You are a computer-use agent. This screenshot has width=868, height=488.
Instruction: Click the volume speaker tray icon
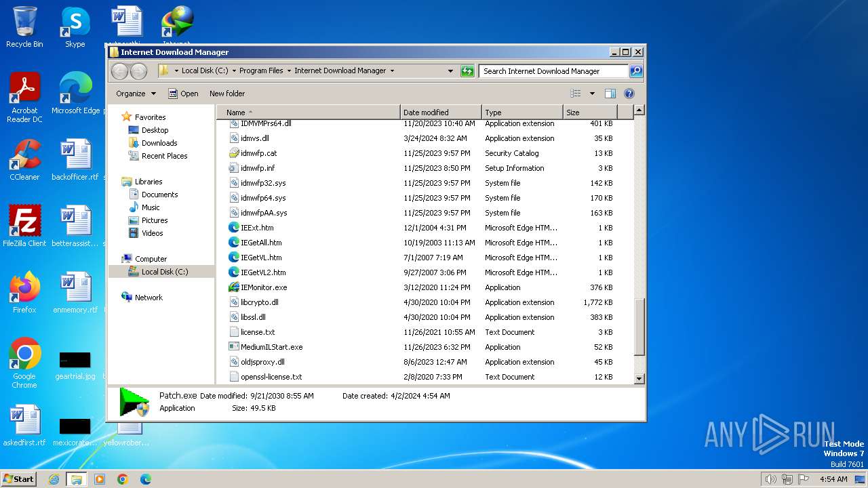(x=770, y=479)
